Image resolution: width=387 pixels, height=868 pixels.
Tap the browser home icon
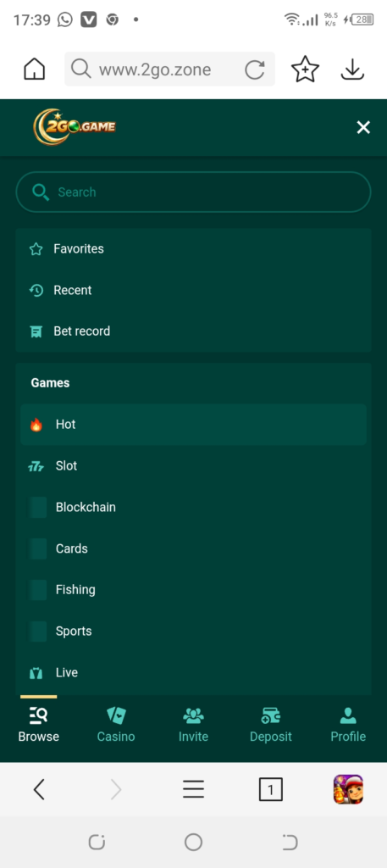(x=34, y=70)
